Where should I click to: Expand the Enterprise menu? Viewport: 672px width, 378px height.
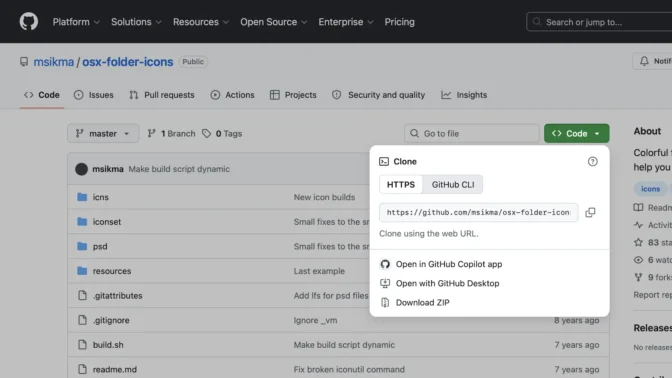(346, 22)
